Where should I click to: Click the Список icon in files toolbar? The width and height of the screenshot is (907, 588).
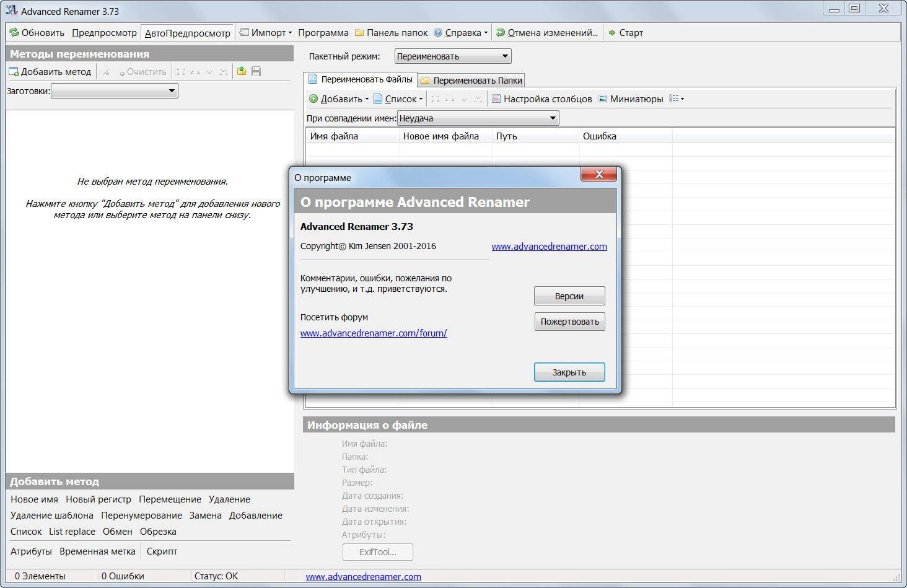tap(378, 99)
